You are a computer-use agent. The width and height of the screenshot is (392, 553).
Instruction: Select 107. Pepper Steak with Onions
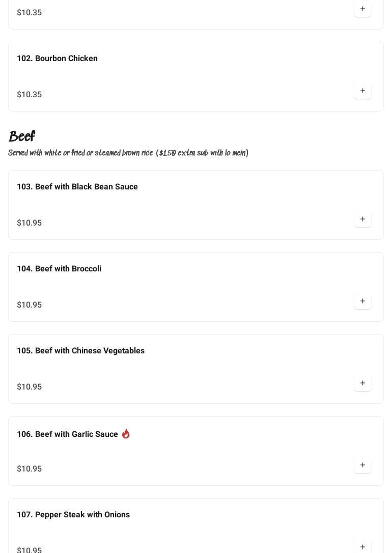point(73,515)
